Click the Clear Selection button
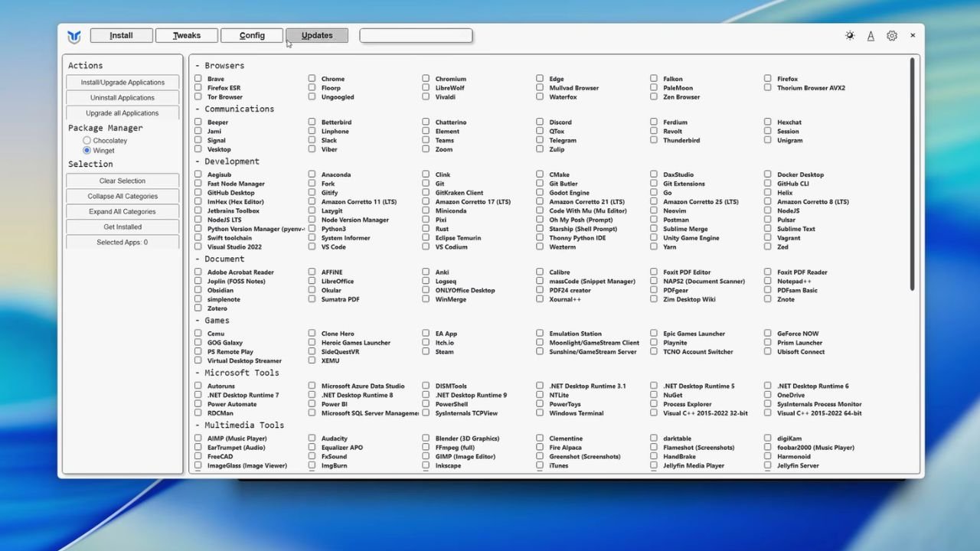Viewport: 980px width, 551px height. tap(122, 181)
